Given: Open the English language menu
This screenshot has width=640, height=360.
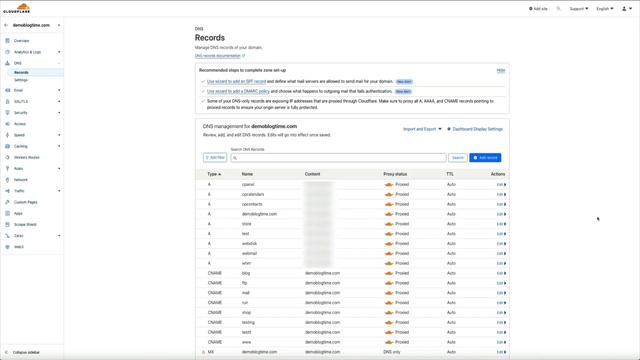Looking at the screenshot, I should point(604,9).
